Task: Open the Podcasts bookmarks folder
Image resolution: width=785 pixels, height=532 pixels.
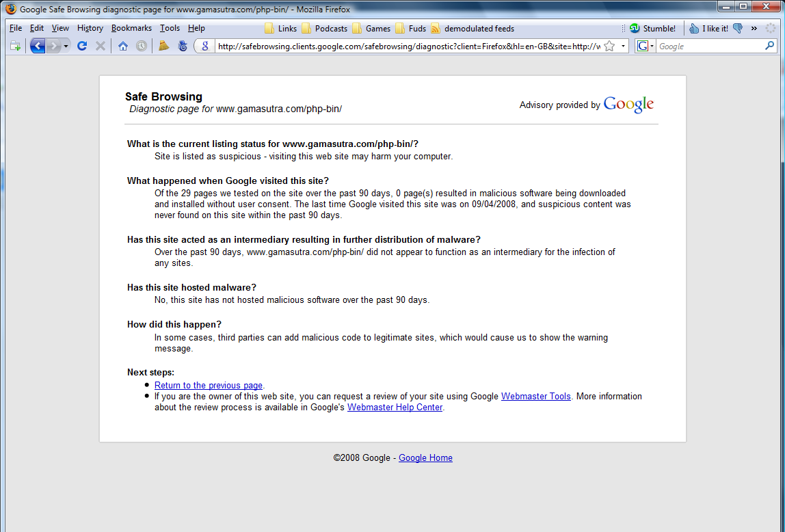Action: point(324,29)
